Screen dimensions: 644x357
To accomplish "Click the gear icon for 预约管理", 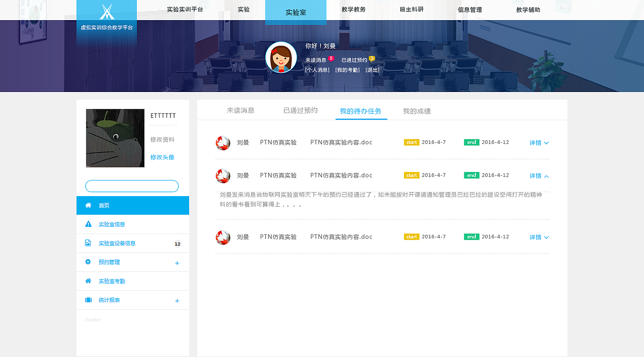I will tap(88, 262).
